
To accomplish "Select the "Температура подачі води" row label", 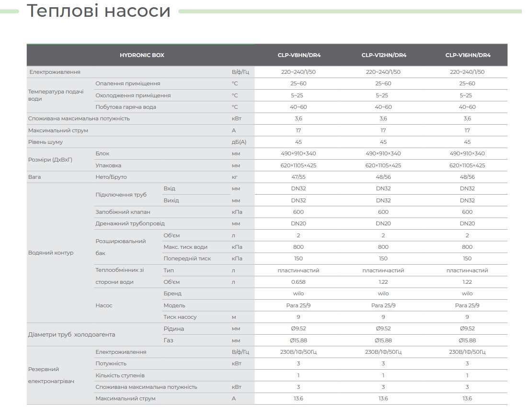I will [56, 95].
